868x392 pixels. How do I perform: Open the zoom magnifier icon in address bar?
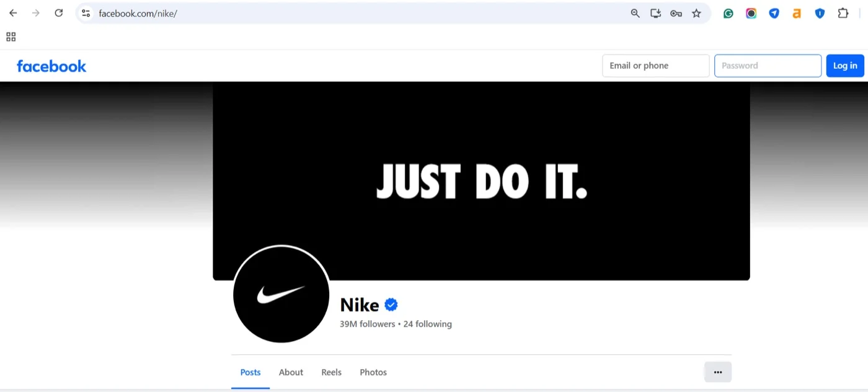coord(635,13)
